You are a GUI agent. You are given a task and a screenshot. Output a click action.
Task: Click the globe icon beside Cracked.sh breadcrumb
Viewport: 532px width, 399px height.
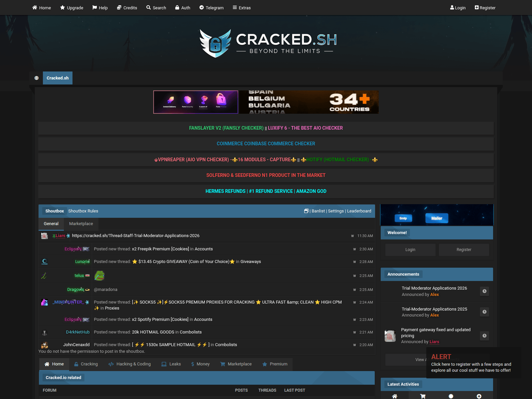pyautogui.click(x=37, y=78)
